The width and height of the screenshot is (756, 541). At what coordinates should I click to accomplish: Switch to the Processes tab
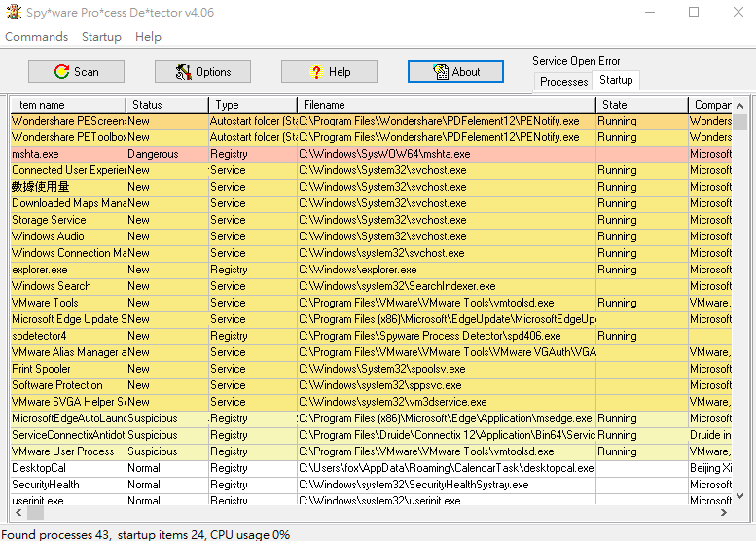563,82
